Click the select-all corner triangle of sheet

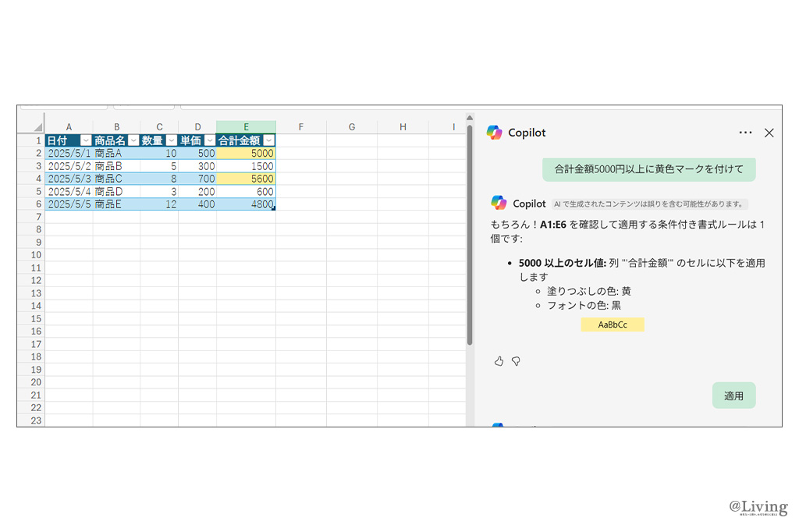[x=37, y=127]
